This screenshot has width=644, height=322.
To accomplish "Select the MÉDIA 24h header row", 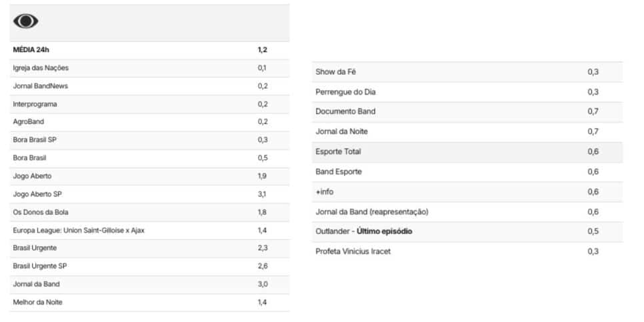I will click(149, 50).
